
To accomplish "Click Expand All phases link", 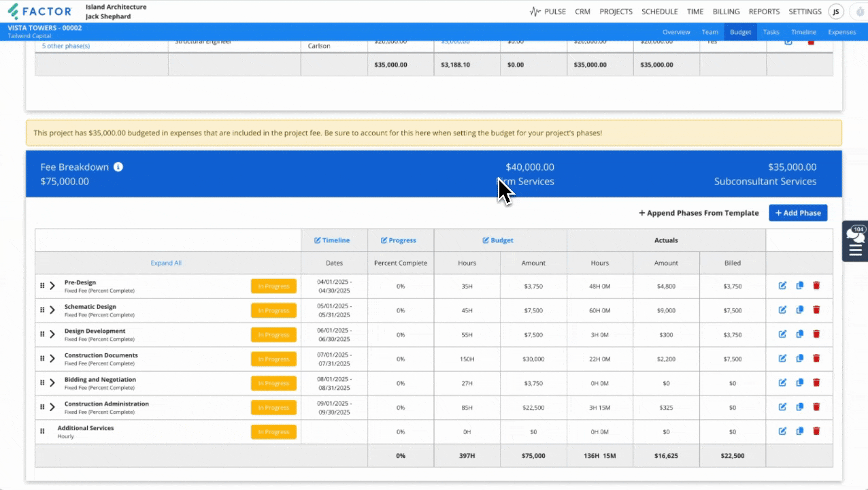I will pyautogui.click(x=166, y=263).
